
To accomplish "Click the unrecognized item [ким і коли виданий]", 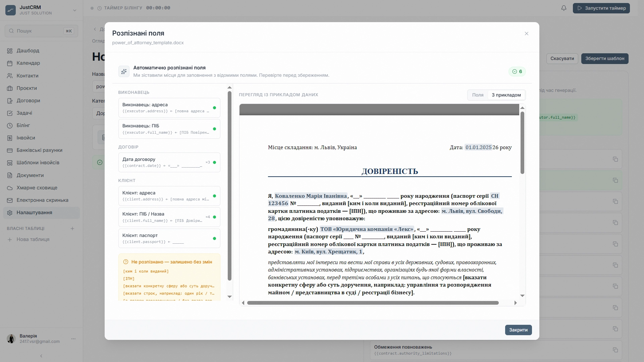I will point(146,271).
